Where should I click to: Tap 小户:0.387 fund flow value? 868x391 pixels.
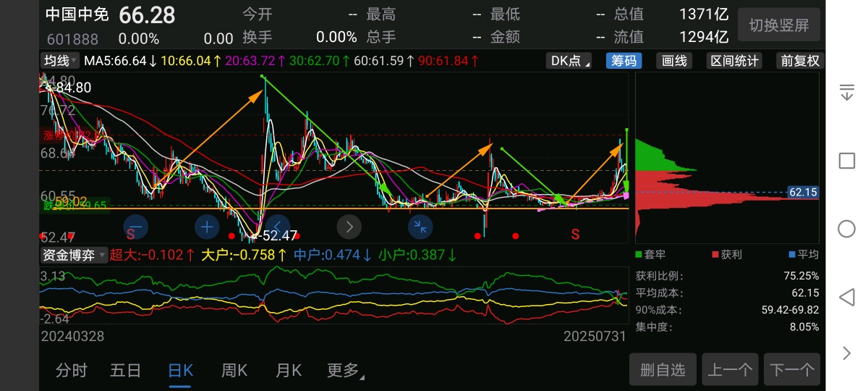[417, 255]
